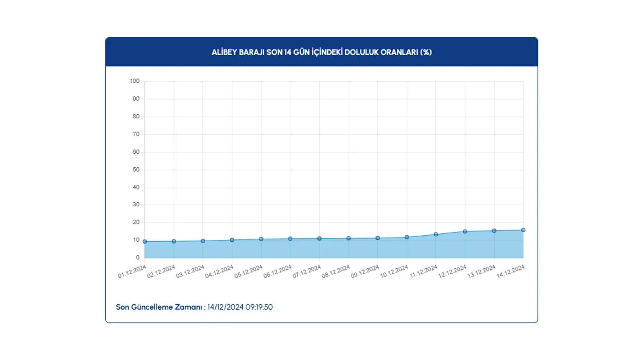Click the y-axis value 10

[x=136, y=240]
